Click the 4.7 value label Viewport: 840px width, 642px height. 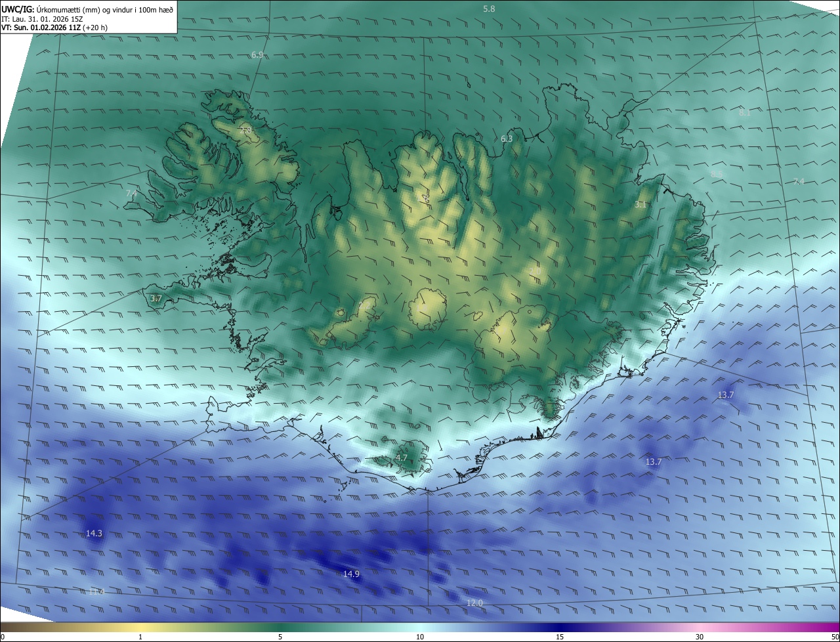402,458
